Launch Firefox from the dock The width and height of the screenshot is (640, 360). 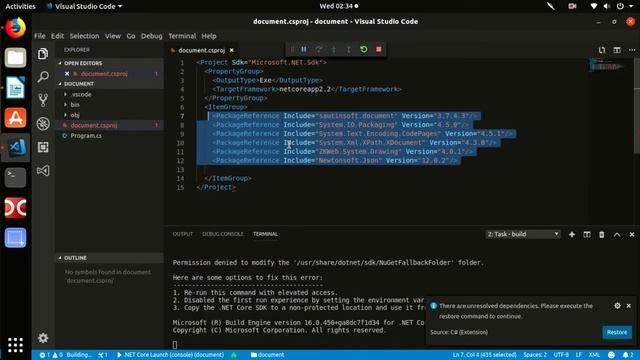click(16, 27)
